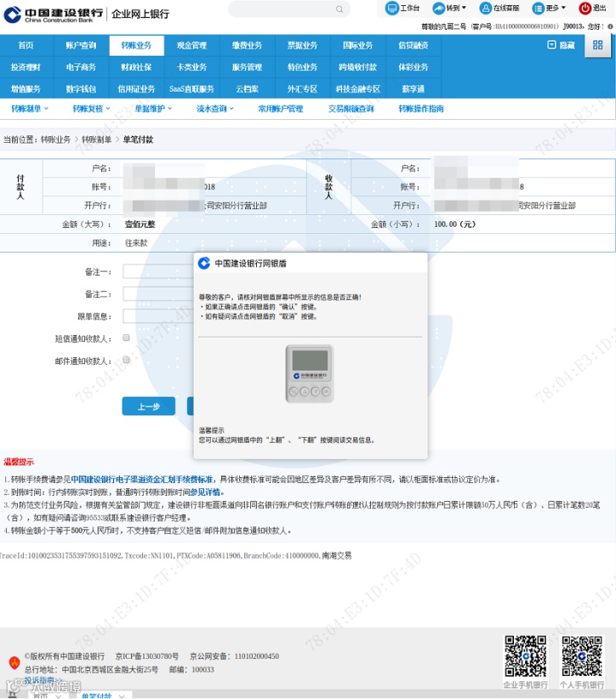The image size is (616, 699).
Task: Click the 备注一 input field
Action: click(x=158, y=271)
